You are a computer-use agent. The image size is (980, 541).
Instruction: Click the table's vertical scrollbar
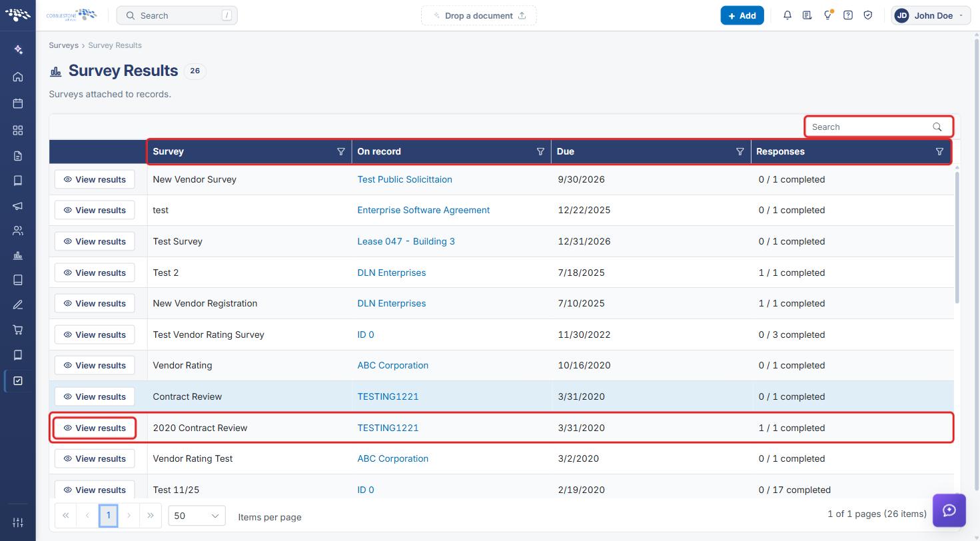tap(957, 237)
